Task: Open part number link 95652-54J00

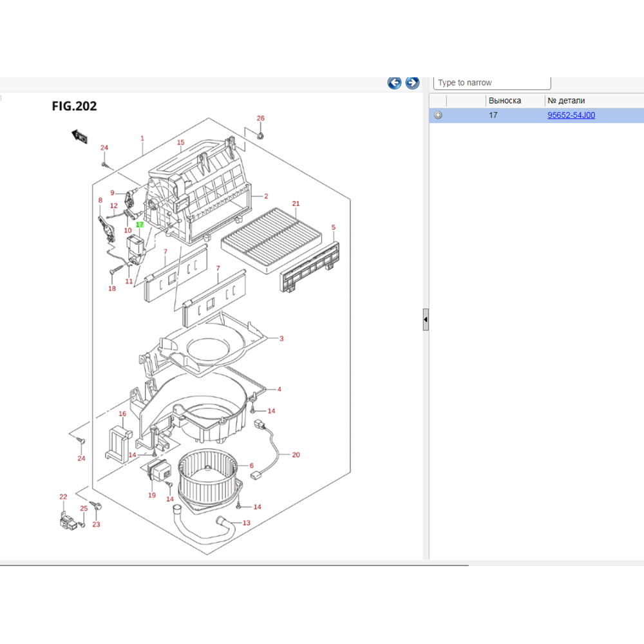Action: [x=571, y=116]
